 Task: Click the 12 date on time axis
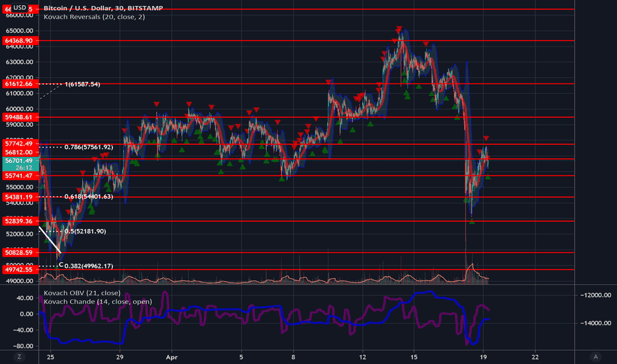[362, 357]
